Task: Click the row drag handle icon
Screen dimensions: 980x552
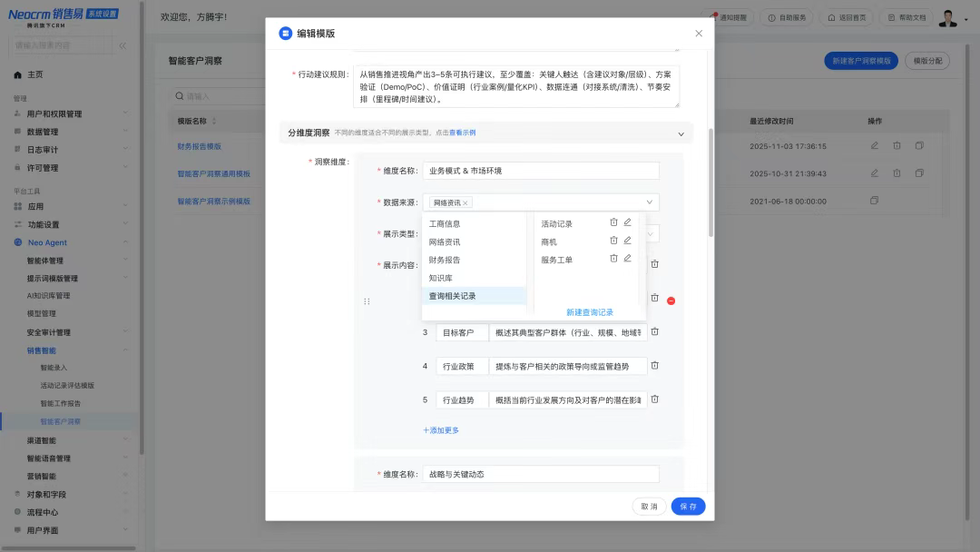Action: (367, 301)
